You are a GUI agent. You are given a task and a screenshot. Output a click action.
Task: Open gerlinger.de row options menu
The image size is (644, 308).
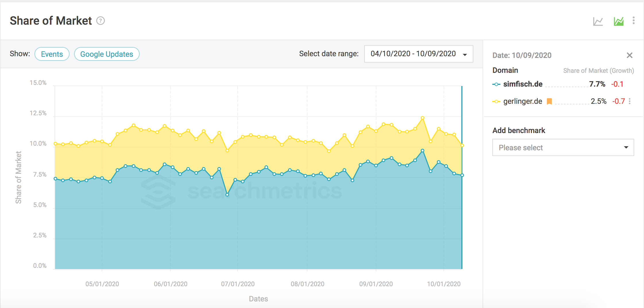[x=630, y=101]
